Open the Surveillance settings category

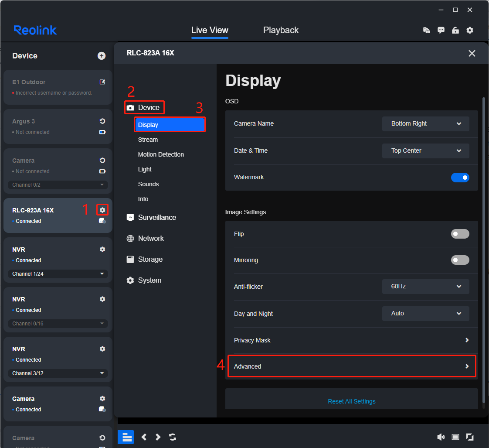click(151, 218)
